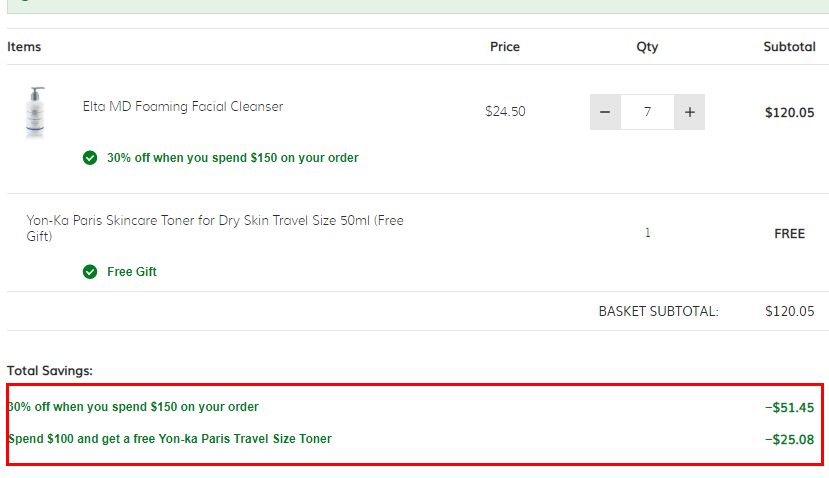Open the Yon-Ka Paris Toner free gift link
829x478 pixels.
click(x=215, y=228)
